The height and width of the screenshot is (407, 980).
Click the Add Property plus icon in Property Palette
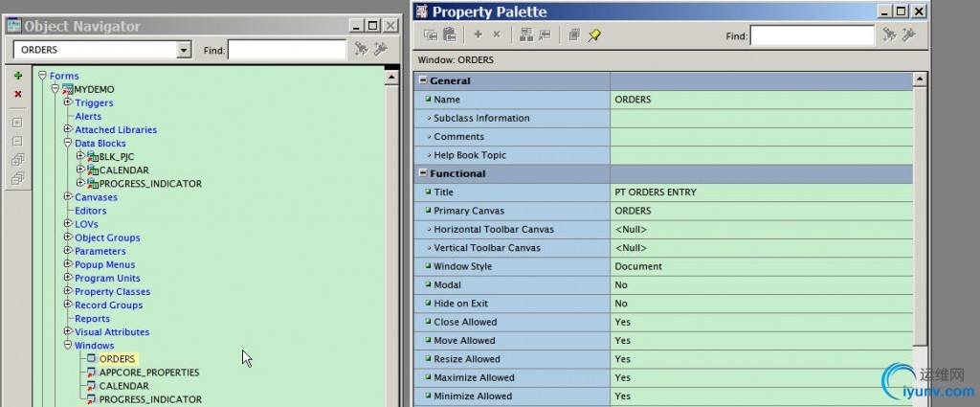coord(479,35)
